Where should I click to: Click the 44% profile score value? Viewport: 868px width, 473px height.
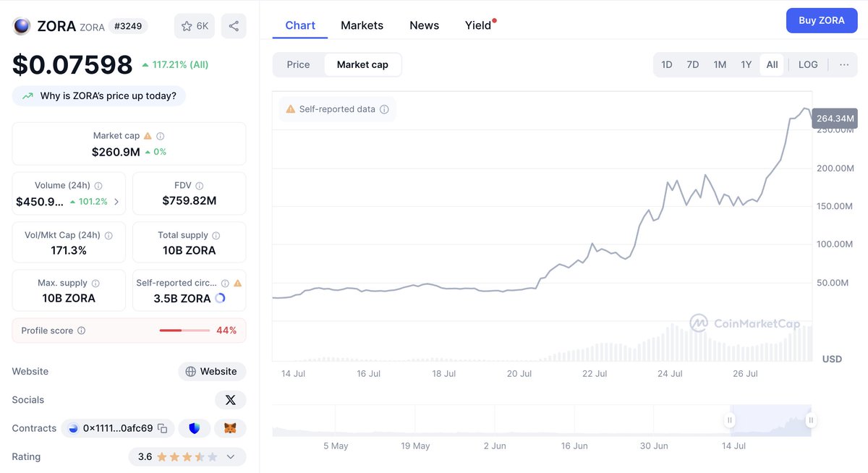pyautogui.click(x=226, y=331)
